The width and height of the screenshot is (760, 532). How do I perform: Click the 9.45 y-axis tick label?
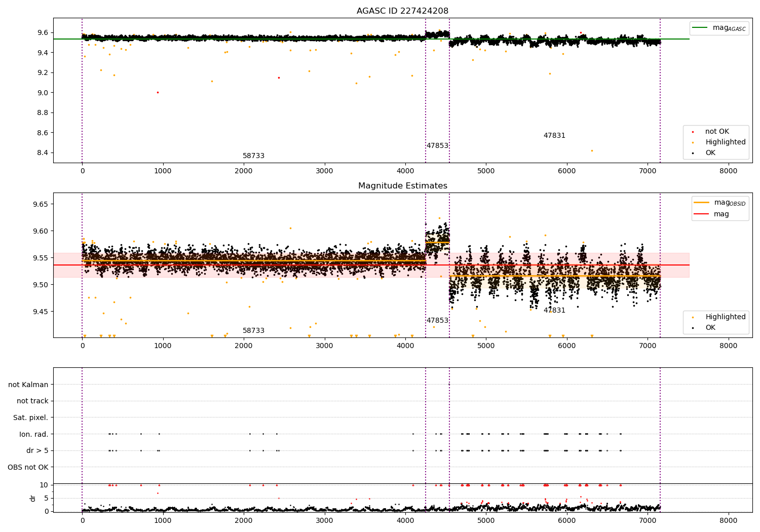[40, 312]
